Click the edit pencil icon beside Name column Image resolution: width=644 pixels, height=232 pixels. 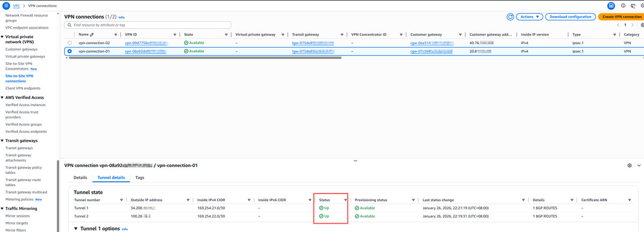point(92,35)
